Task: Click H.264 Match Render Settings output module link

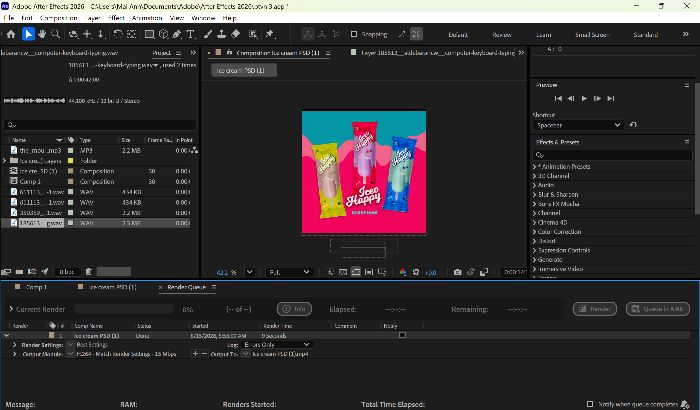Action: (126, 354)
